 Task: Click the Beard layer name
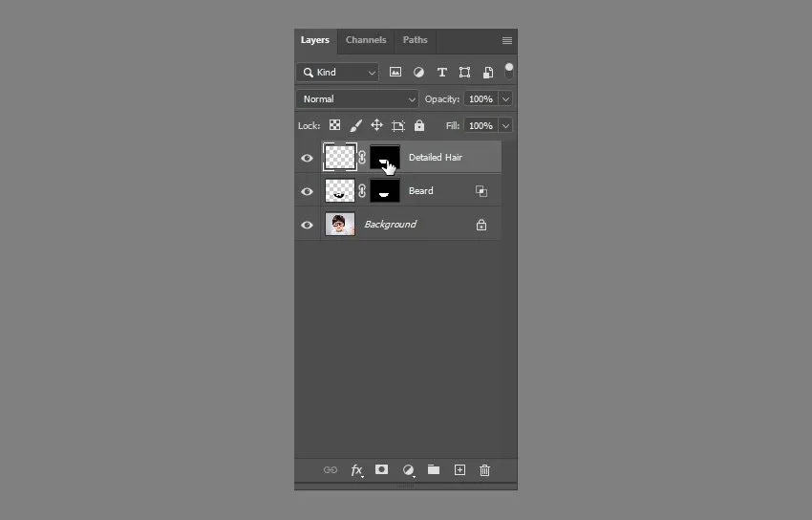tap(420, 191)
